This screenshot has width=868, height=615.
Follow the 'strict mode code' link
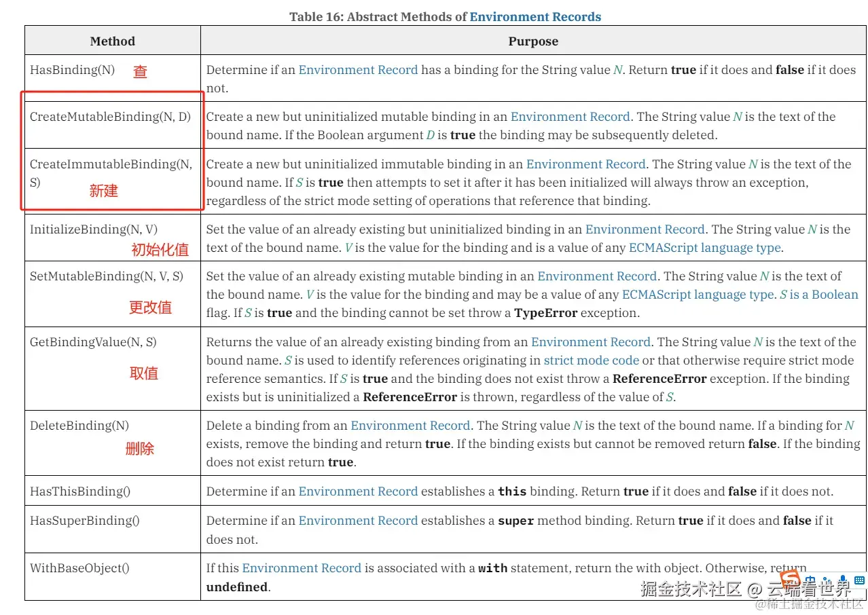[592, 360]
